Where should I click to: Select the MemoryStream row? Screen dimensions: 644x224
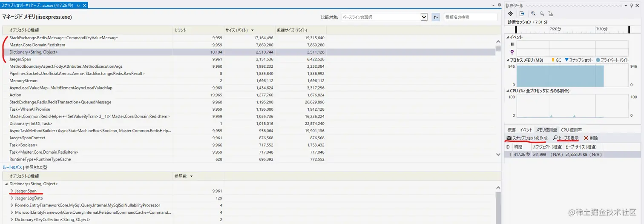tap(249, 80)
